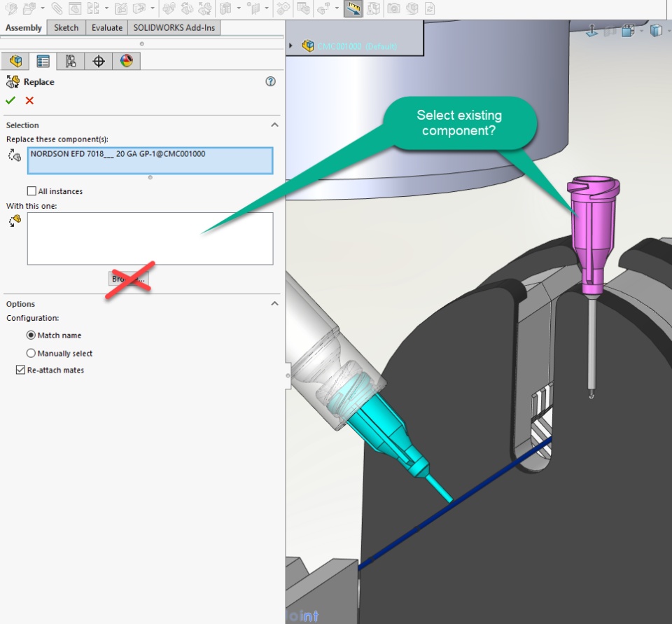
Task: Click the Replace these component(s) selection box
Action: click(x=150, y=161)
